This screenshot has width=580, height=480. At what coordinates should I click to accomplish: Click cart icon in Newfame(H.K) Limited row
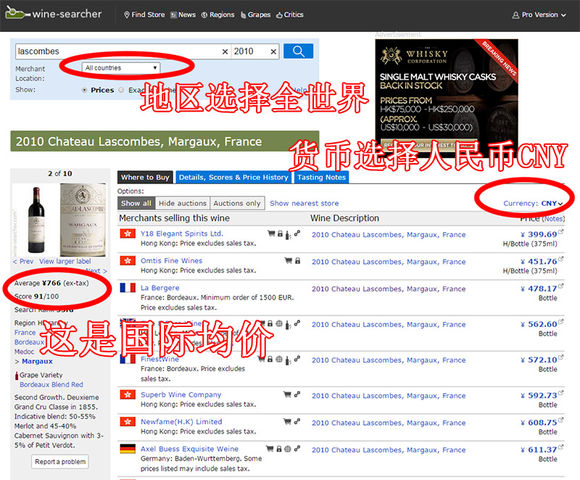287,422
